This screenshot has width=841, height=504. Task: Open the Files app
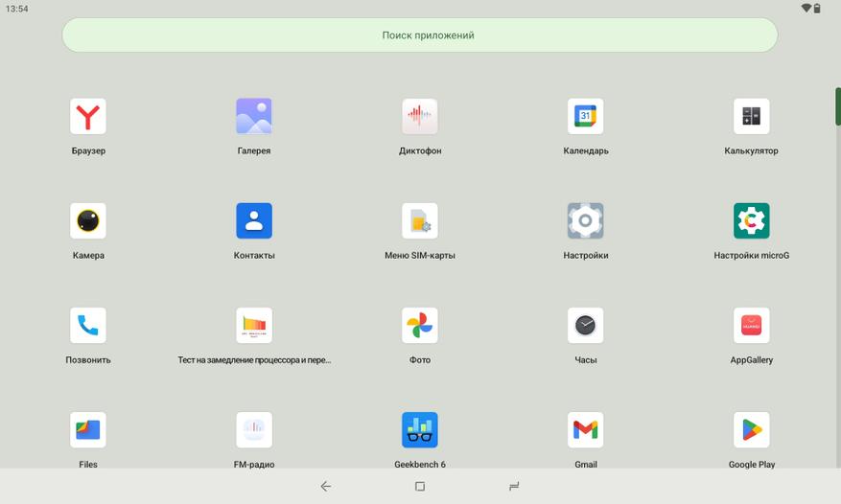(x=88, y=430)
